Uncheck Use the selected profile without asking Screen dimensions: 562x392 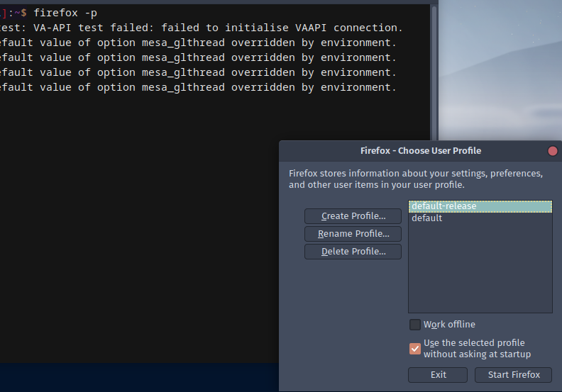point(414,348)
